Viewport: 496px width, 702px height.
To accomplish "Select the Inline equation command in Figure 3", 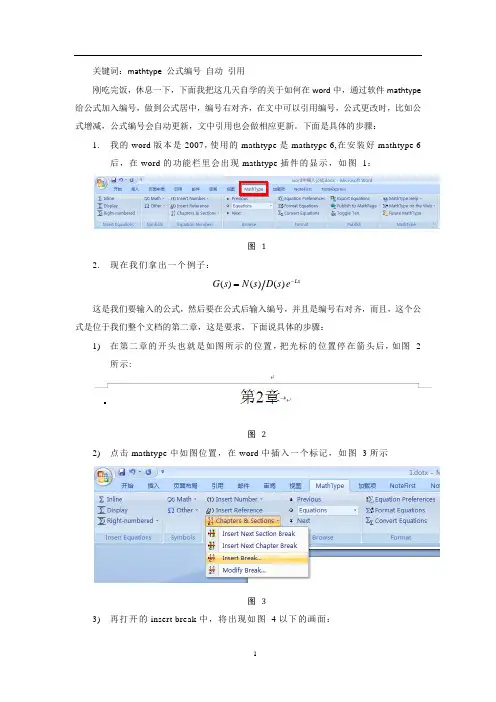I will pos(110,499).
